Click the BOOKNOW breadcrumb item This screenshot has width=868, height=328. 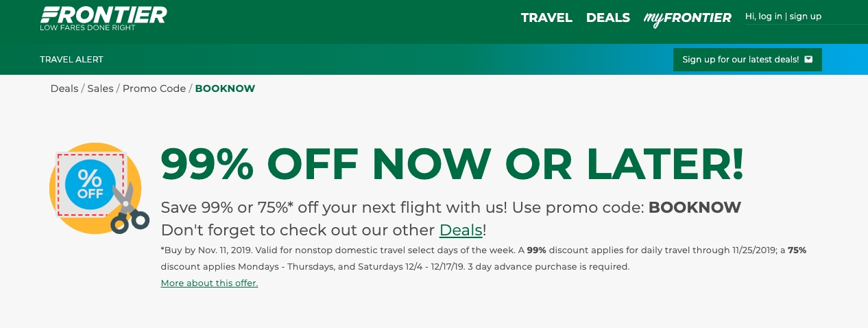225,89
